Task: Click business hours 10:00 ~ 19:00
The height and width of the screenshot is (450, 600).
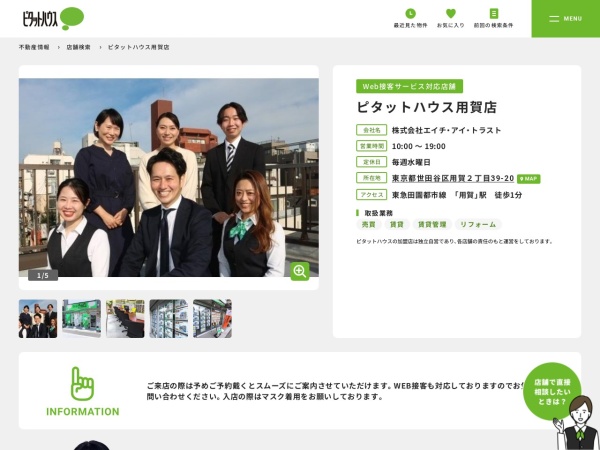Action: coord(419,146)
